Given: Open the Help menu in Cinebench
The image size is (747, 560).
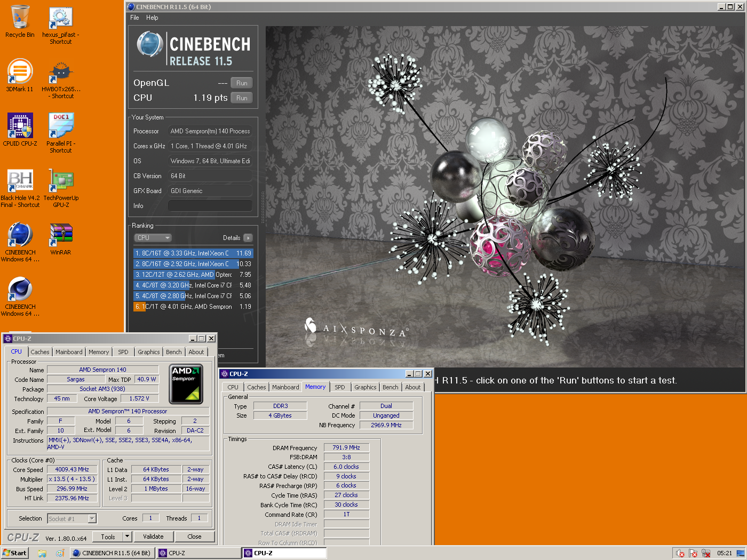Looking at the screenshot, I should (x=152, y=18).
